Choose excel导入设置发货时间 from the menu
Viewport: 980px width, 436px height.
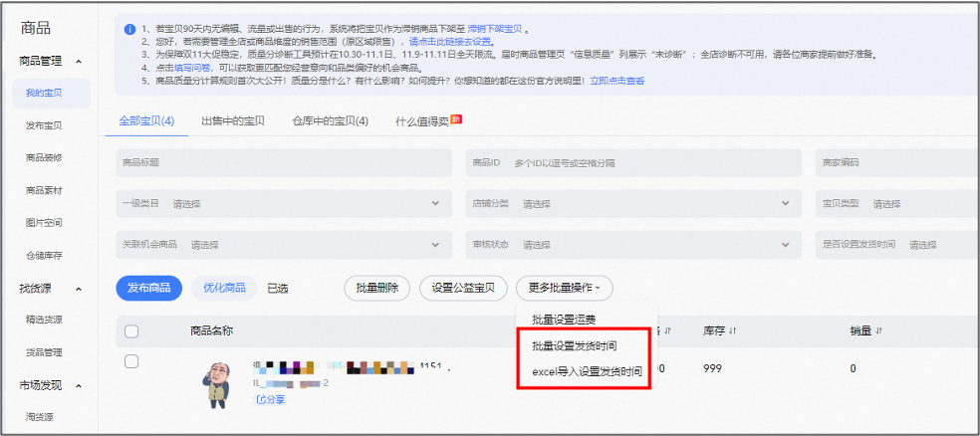tap(587, 371)
